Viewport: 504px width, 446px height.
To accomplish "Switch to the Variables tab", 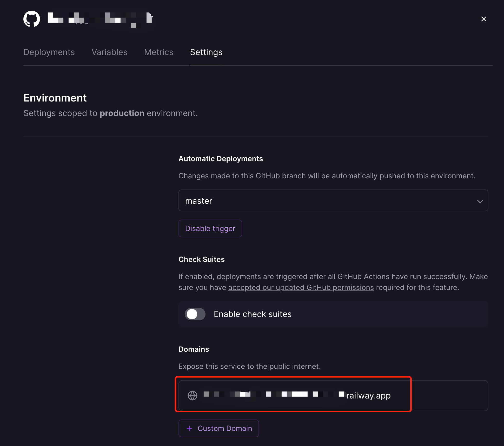I will coord(109,52).
